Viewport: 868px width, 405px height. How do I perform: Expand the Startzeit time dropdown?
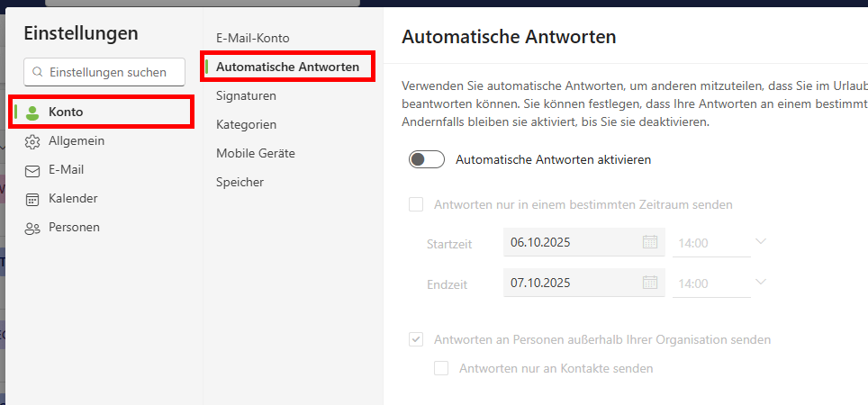tap(760, 242)
